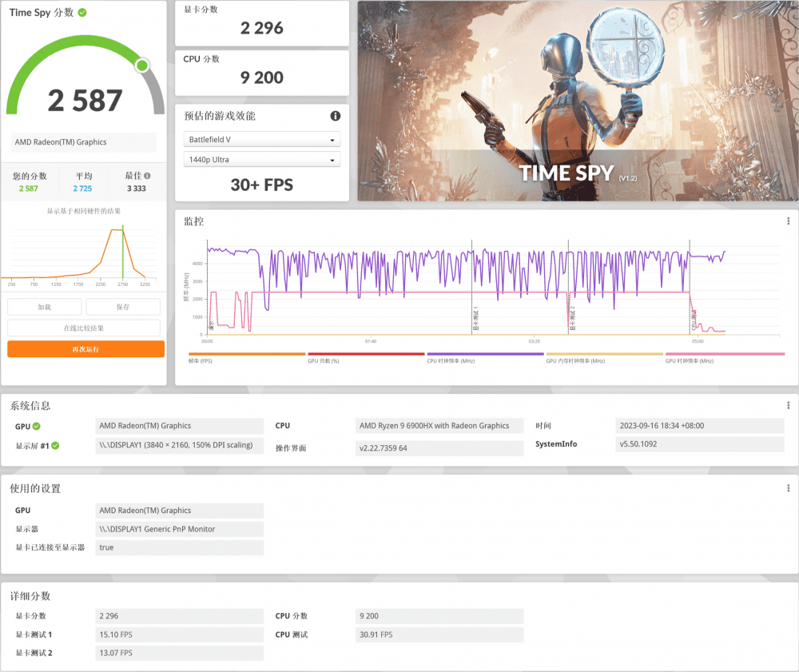Open the 监控 panel three-dot menu
Screen dimensions: 799x672
pos(789,221)
